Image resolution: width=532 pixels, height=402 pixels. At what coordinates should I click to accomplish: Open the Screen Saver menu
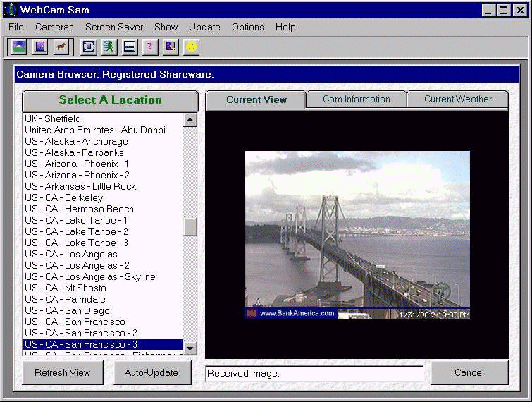point(114,27)
